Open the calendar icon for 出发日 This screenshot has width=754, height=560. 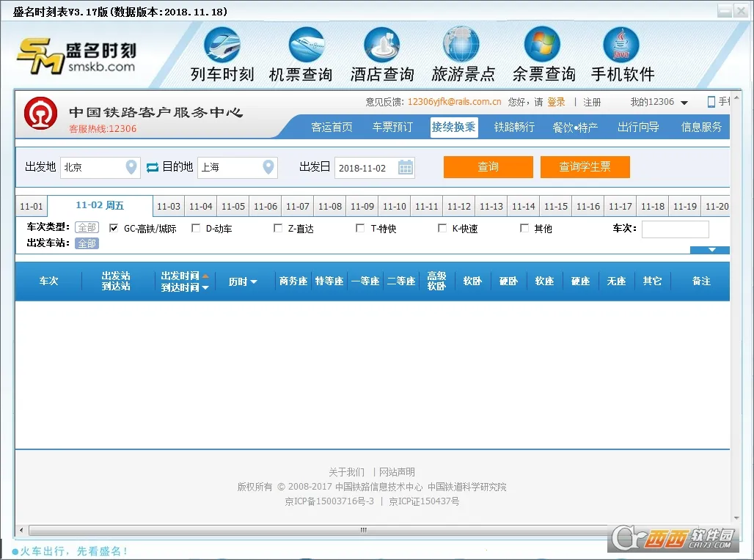[406, 167]
